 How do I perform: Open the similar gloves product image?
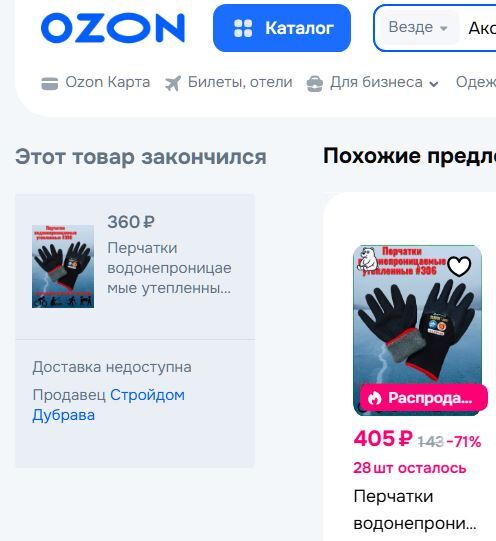417,330
